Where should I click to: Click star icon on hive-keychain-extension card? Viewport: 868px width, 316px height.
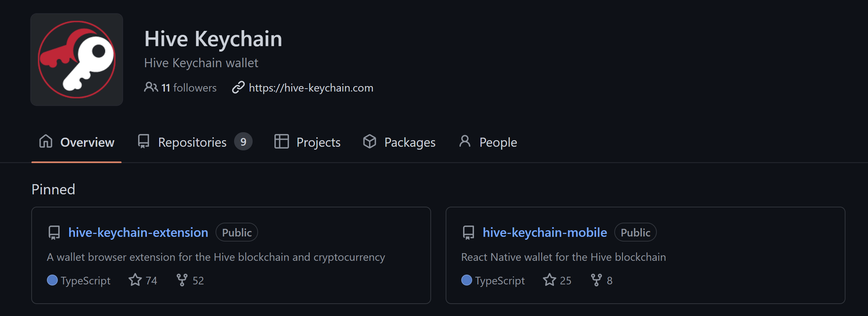(x=135, y=280)
